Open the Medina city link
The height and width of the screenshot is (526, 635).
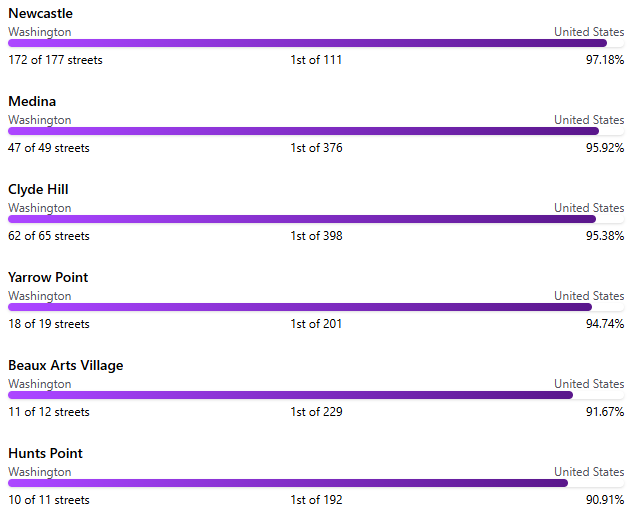(32, 101)
